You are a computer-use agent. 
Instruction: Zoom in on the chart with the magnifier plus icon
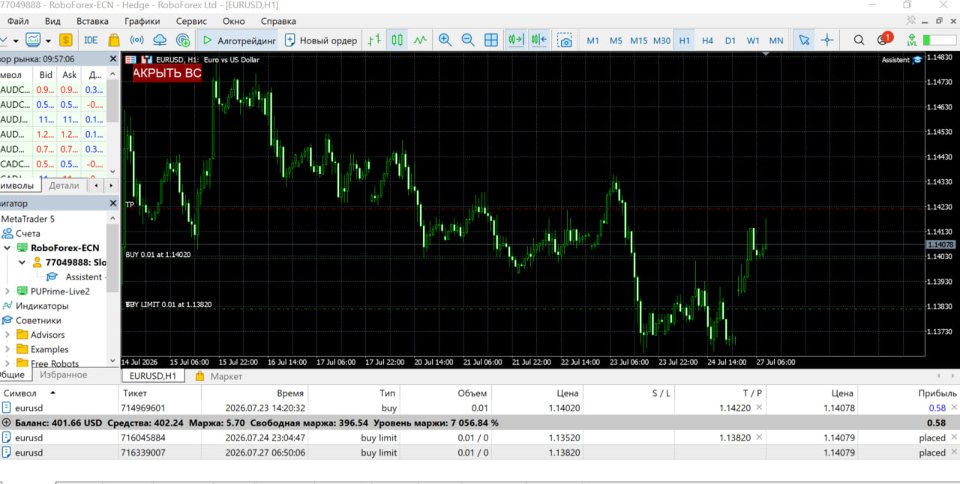click(445, 40)
